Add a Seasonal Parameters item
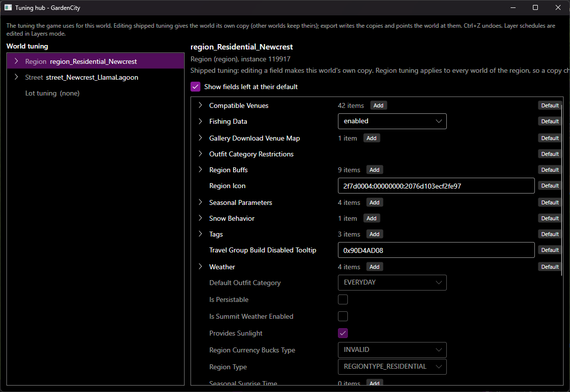The width and height of the screenshot is (570, 392). (375, 202)
